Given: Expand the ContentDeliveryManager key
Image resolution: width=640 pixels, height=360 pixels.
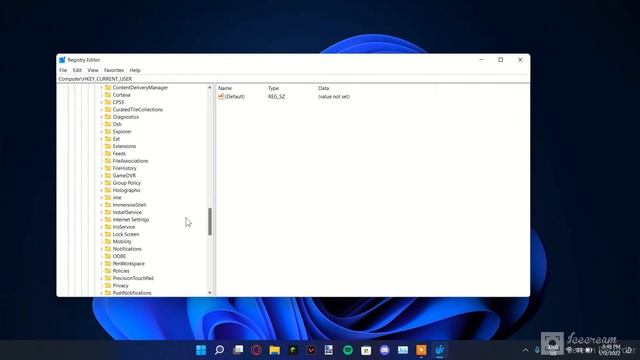Looking at the screenshot, I should pos(101,88).
